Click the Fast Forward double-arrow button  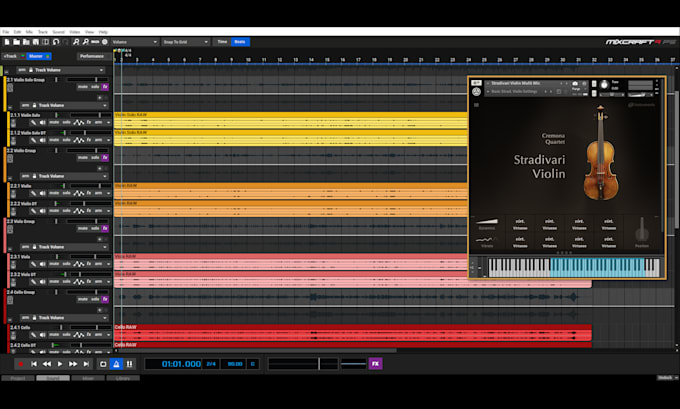coord(73,364)
